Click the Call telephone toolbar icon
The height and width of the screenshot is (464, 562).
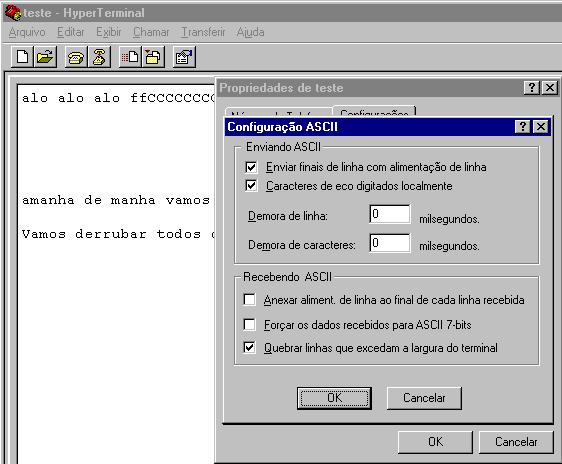pyautogui.click(x=76, y=57)
